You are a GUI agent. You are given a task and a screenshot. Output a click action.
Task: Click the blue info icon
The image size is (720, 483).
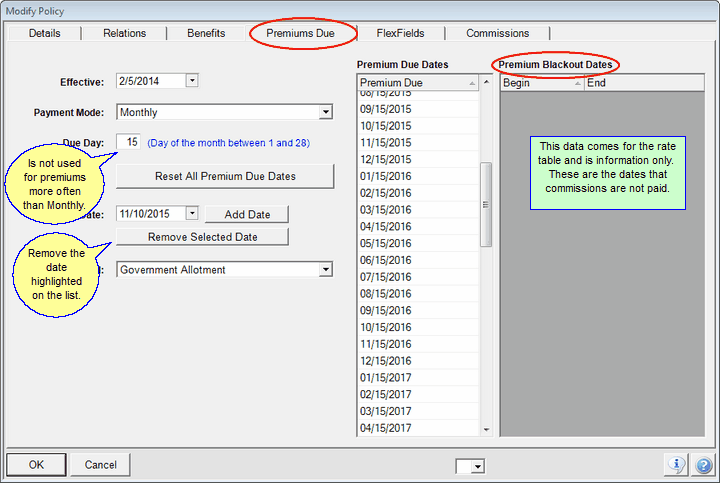coord(677,465)
